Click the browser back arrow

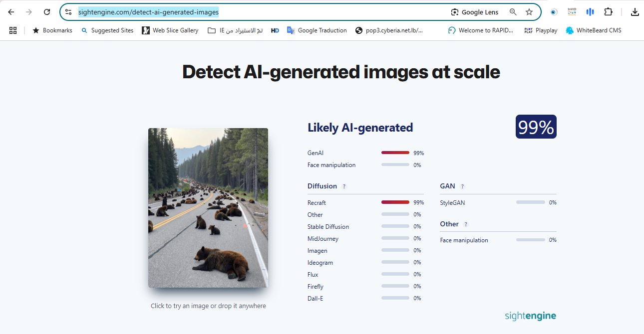[x=11, y=12]
